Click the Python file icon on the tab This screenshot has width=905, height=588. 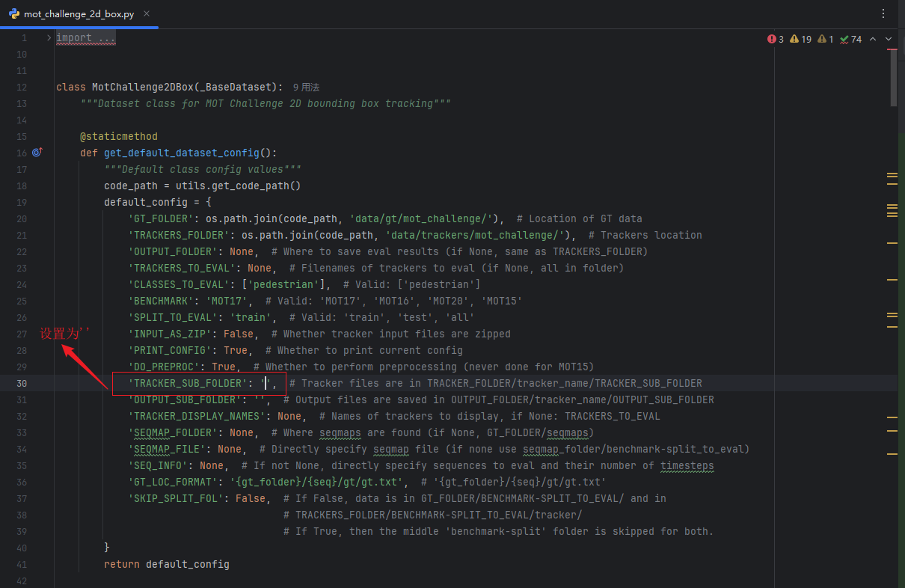pyautogui.click(x=14, y=13)
